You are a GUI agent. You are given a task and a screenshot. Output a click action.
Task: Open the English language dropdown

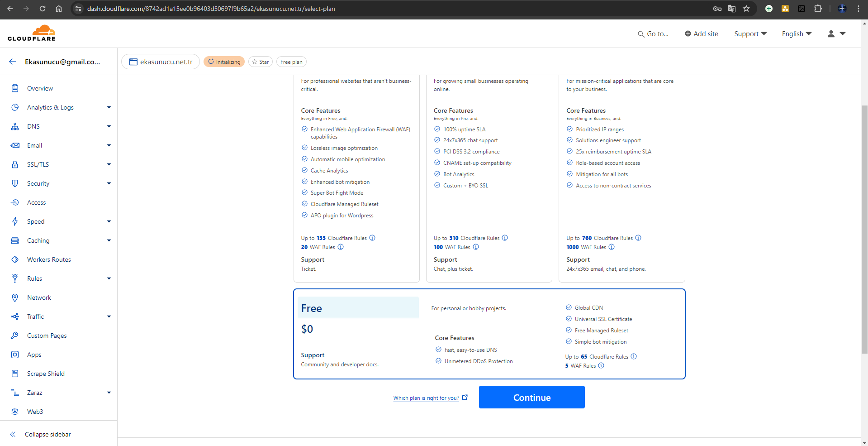coord(797,34)
